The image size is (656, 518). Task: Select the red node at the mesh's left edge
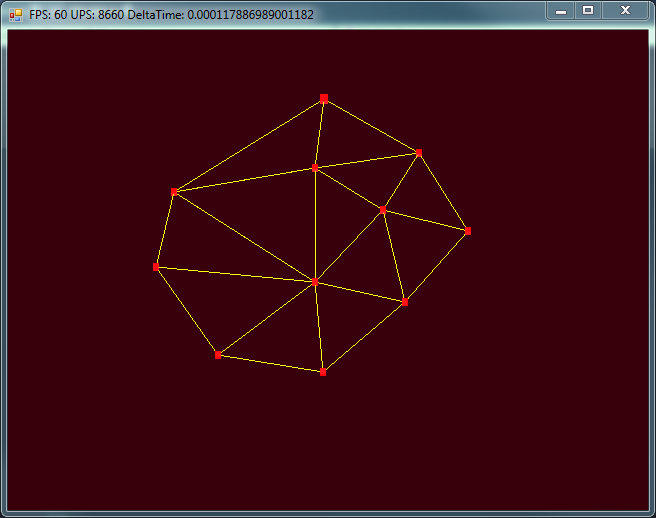(156, 267)
